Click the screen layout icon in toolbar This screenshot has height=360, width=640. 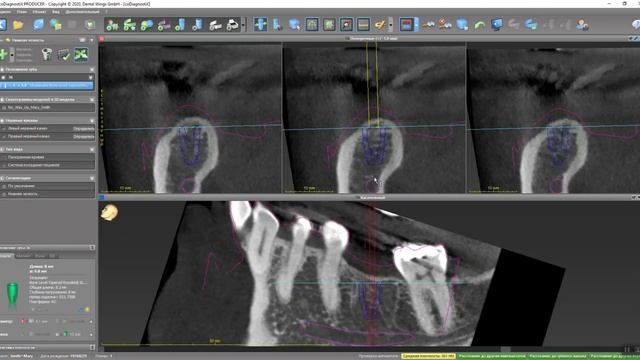coord(407,24)
